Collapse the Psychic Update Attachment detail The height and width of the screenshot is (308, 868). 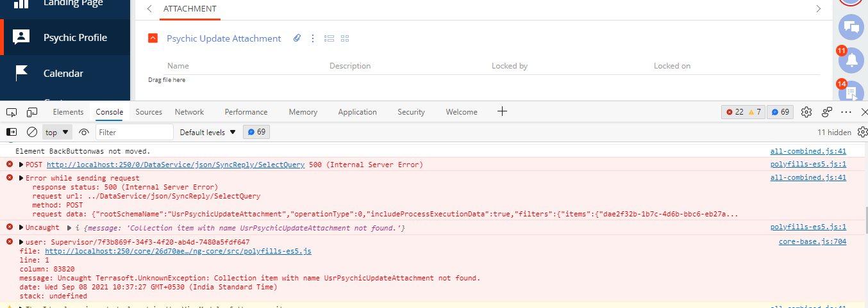[153, 38]
